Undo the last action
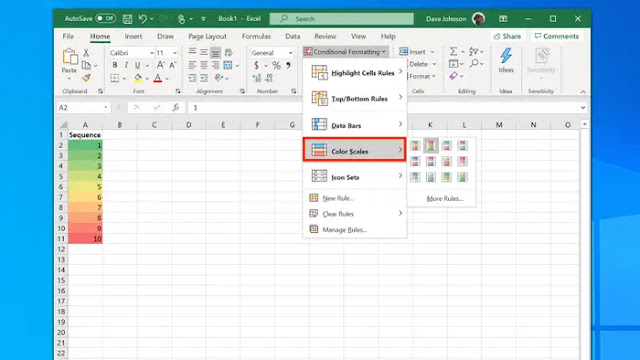Viewport: 640px width, 360px height. (142, 19)
